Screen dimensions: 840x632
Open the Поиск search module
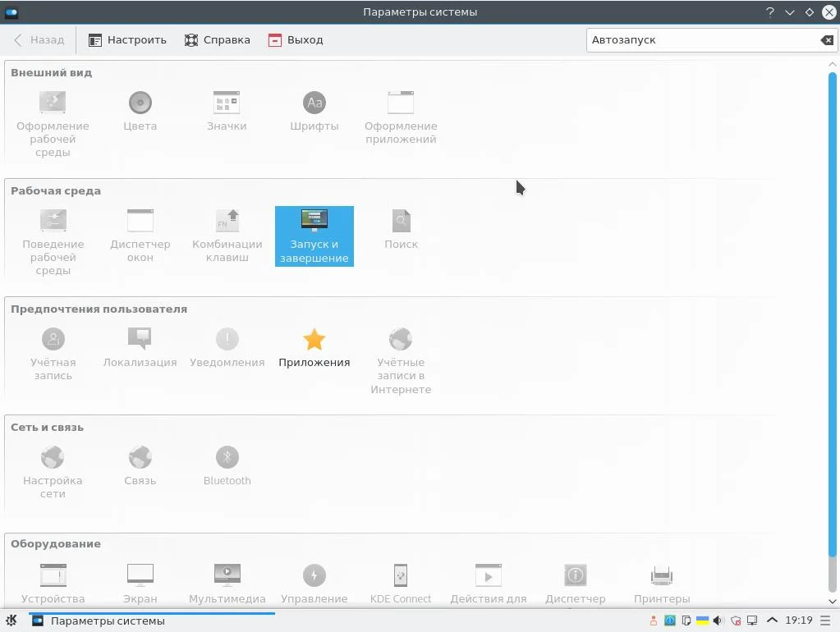click(x=401, y=229)
